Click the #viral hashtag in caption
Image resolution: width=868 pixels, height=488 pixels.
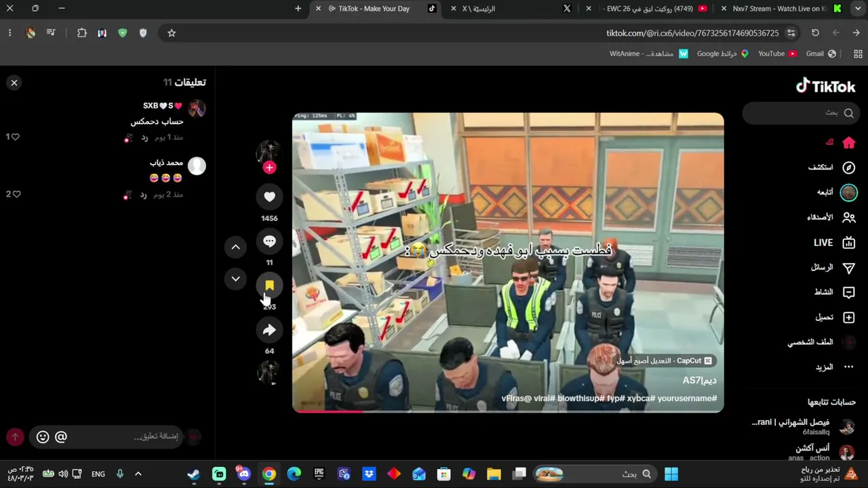[x=541, y=399]
